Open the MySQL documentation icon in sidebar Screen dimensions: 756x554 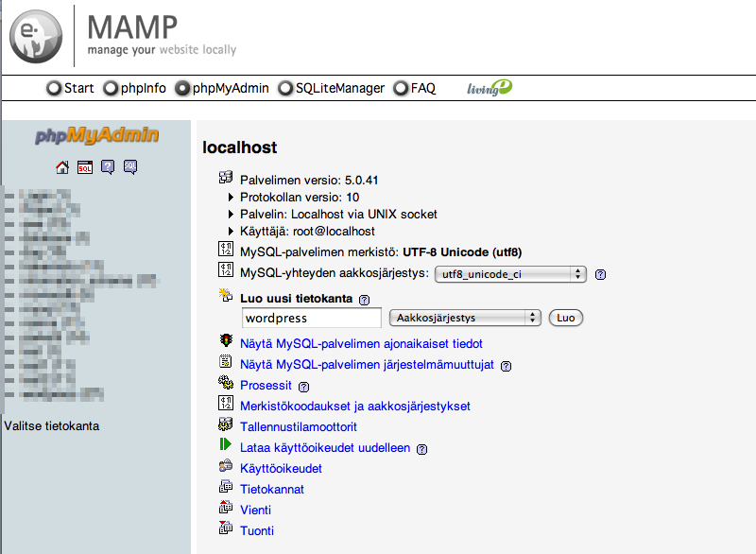pos(130,167)
